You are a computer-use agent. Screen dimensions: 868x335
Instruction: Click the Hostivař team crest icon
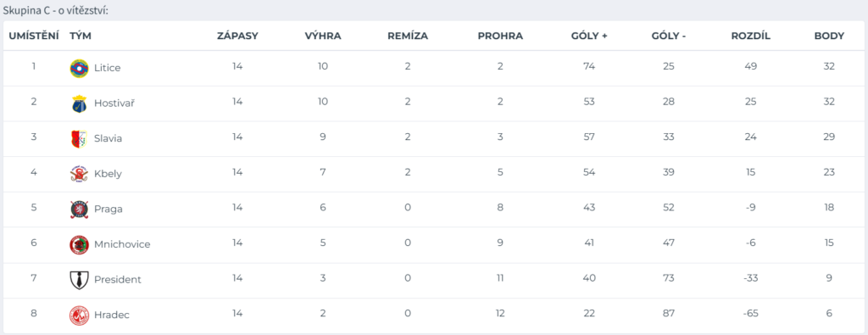click(x=79, y=103)
